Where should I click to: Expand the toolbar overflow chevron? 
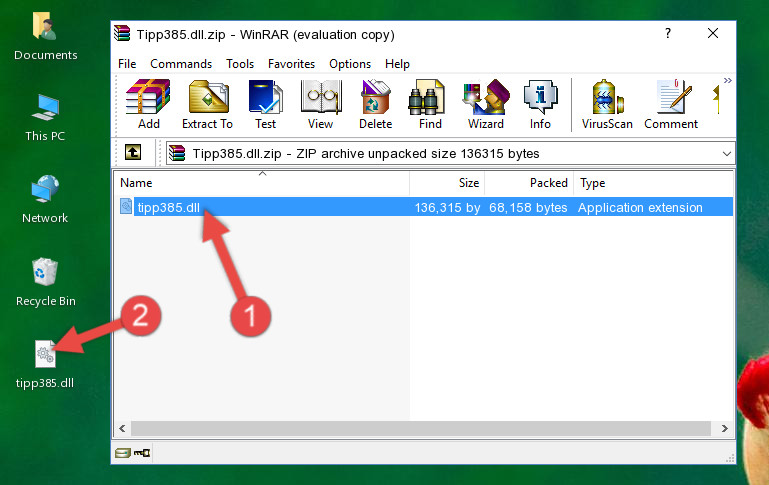click(x=727, y=80)
